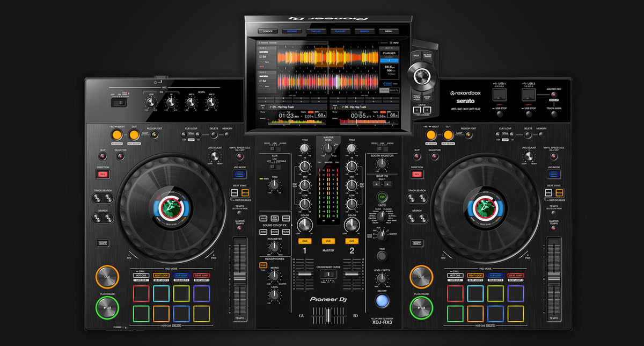Tap the green TAP tempo button
This screenshot has width=644, height=346.
[x=382, y=197]
